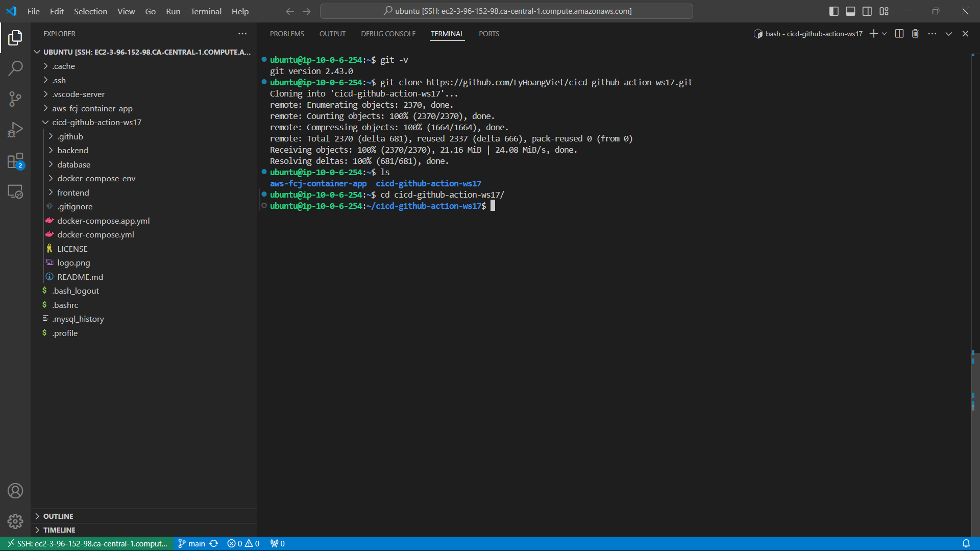Open the ports forwarded indicator in status bar

click(x=278, y=544)
